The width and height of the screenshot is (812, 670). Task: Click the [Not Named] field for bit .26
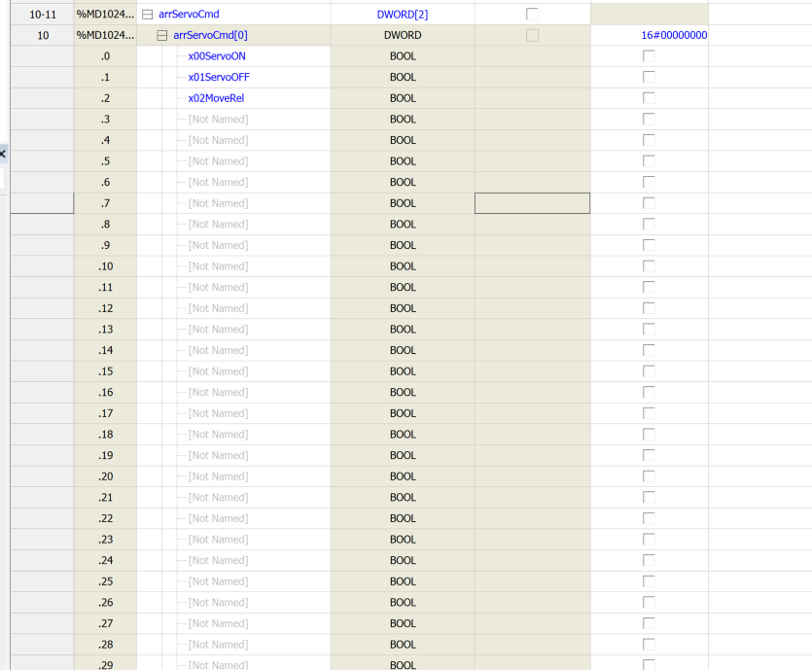coord(218,602)
